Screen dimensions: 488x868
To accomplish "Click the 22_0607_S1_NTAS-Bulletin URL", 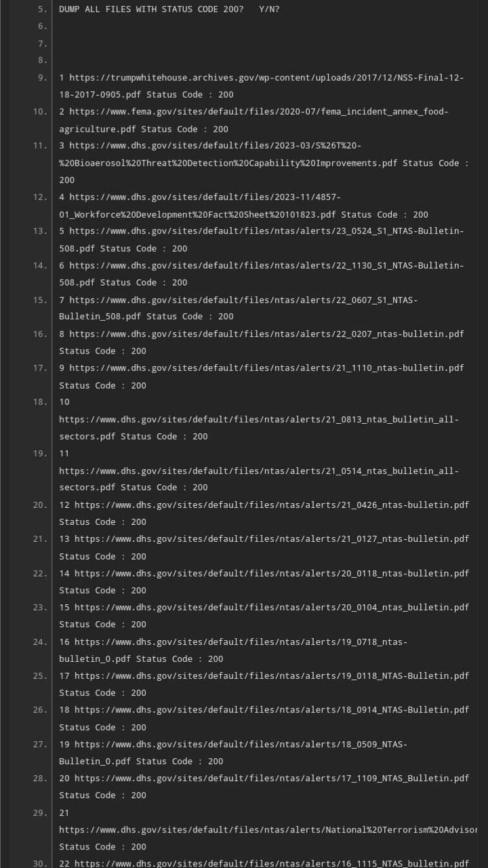I will tap(243, 300).
